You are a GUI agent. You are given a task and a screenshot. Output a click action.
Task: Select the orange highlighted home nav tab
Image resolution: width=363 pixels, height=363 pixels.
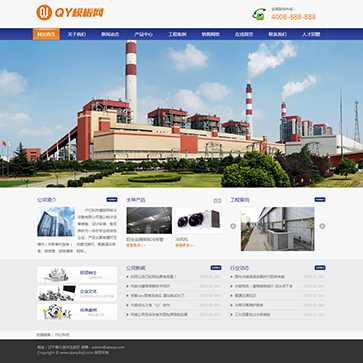tap(46, 34)
